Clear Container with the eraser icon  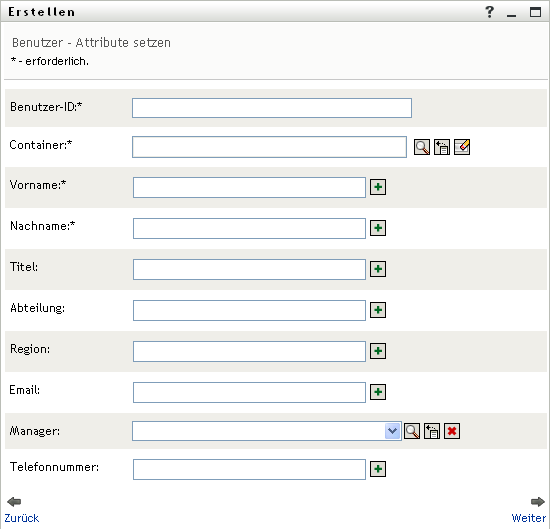tap(462, 147)
